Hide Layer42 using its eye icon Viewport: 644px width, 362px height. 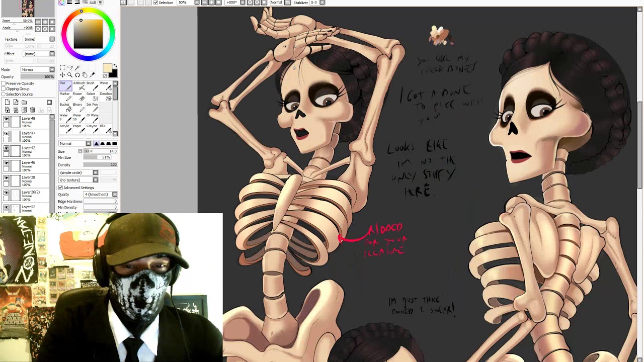click(6, 149)
